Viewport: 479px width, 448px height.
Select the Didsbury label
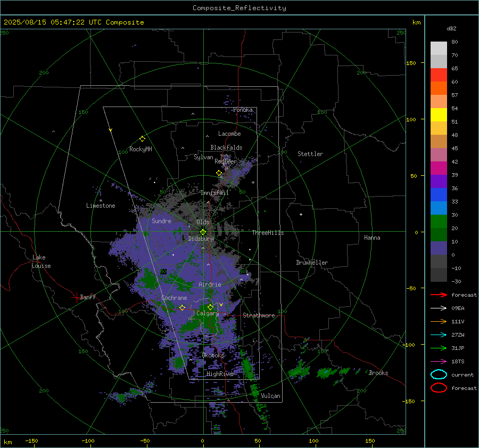201,239
